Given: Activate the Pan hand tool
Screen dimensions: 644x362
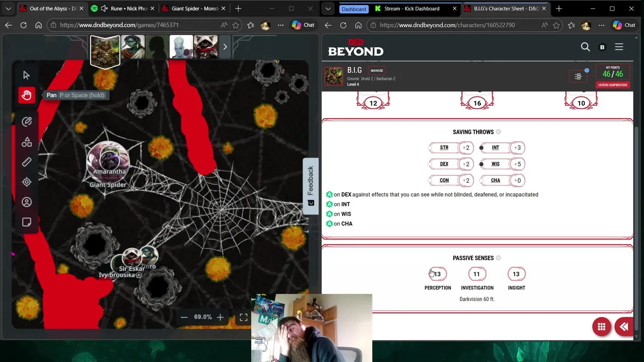Looking at the screenshot, I should [x=27, y=95].
